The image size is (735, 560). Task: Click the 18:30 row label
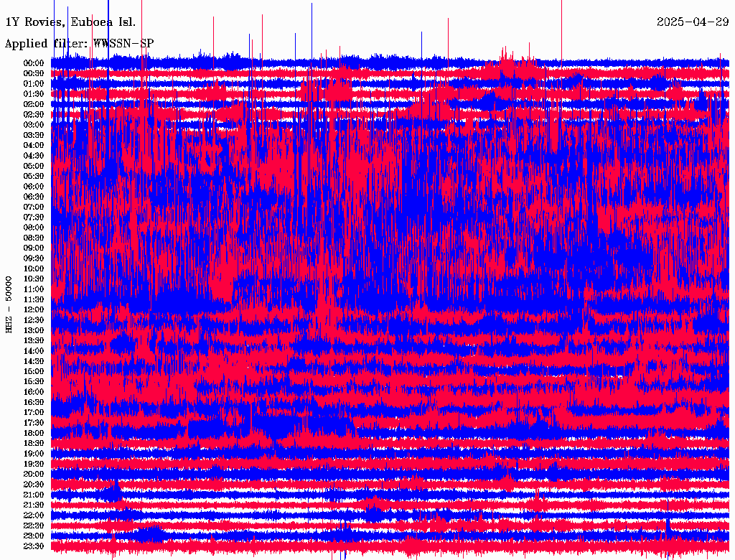pos(34,443)
